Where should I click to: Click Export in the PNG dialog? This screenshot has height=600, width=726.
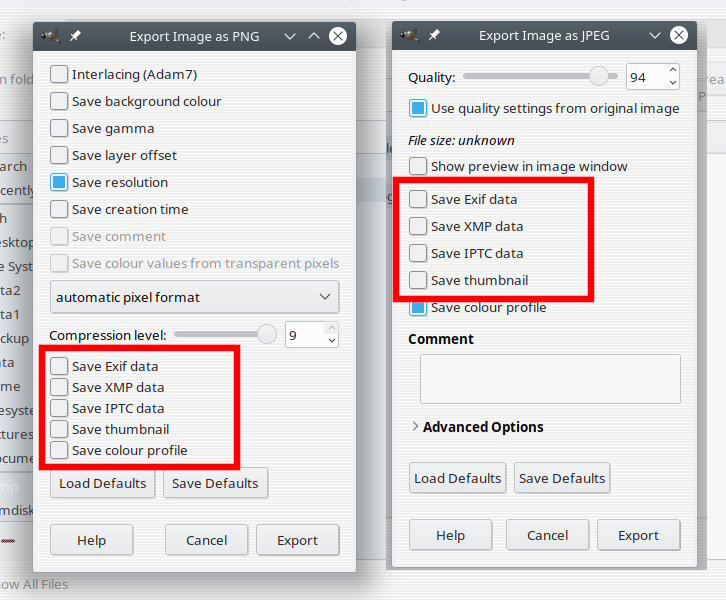297,540
